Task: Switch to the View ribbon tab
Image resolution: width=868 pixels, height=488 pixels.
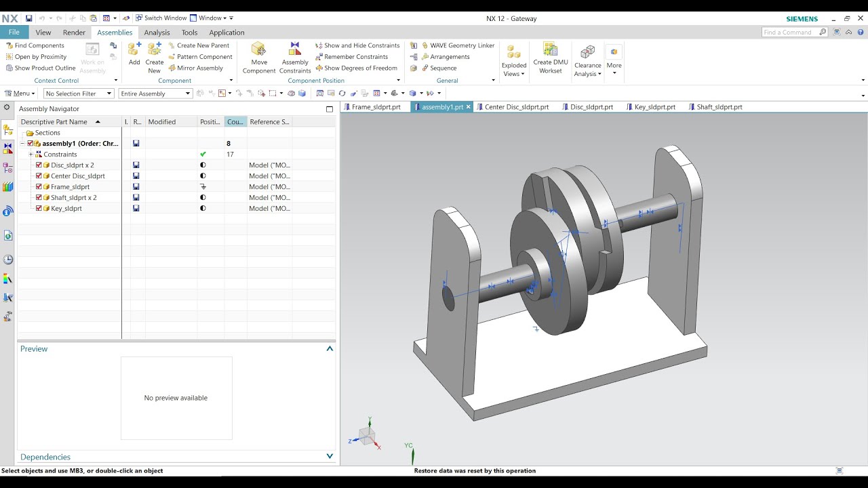Action: (x=43, y=33)
